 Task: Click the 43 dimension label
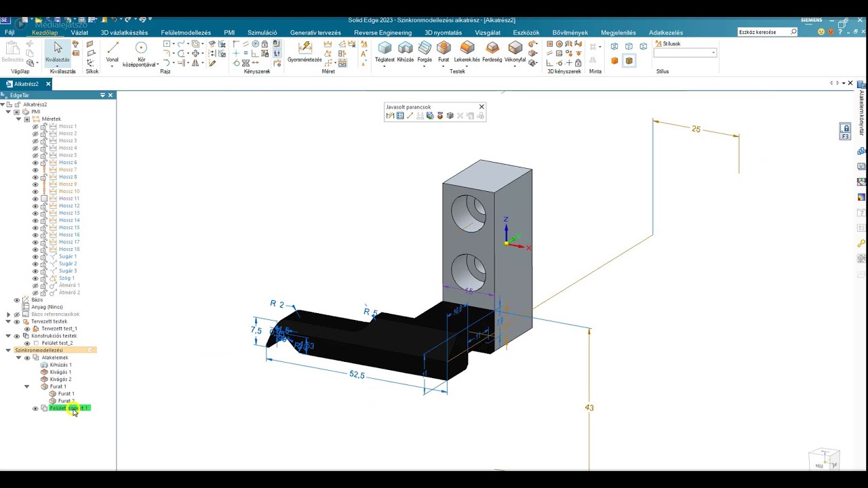589,407
